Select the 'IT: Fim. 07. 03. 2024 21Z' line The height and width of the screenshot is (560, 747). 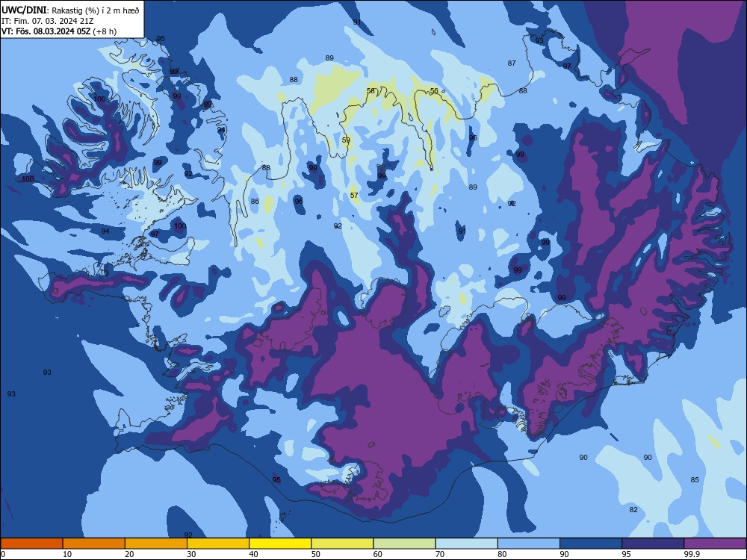[48, 21]
